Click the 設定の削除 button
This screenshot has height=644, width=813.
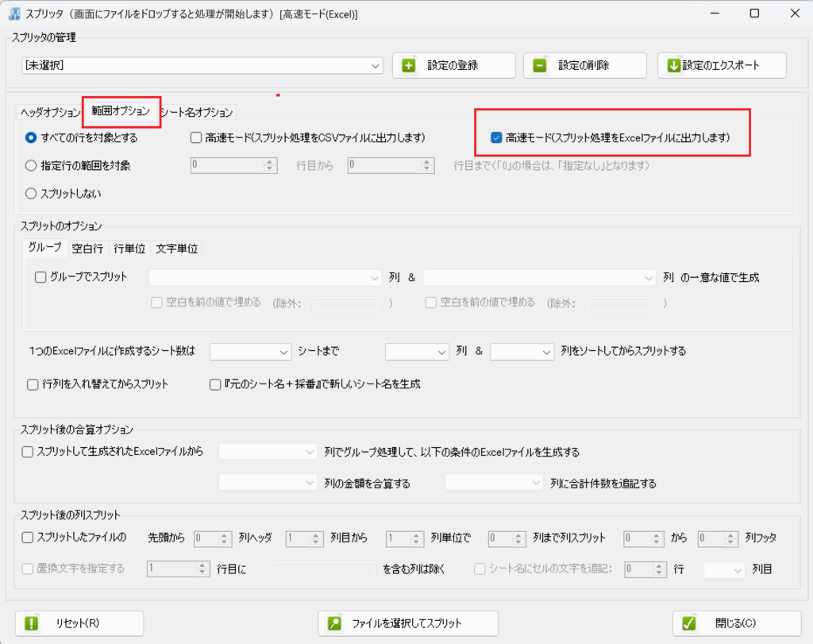585,65
